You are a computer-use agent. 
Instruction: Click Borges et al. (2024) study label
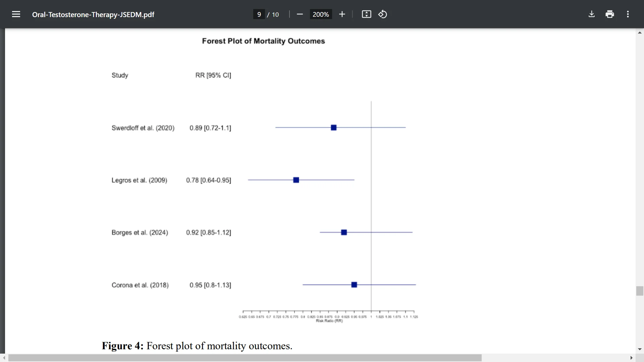coord(140,232)
